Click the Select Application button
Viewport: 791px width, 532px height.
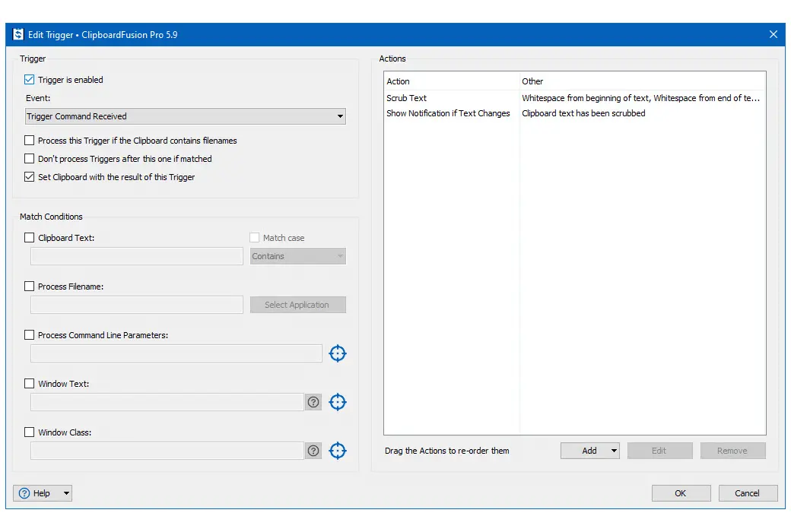point(297,305)
